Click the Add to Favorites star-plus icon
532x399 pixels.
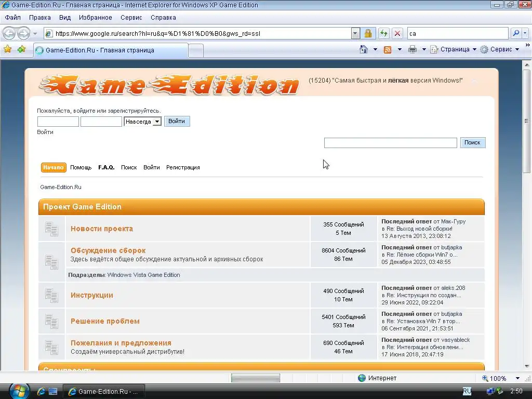[22, 49]
